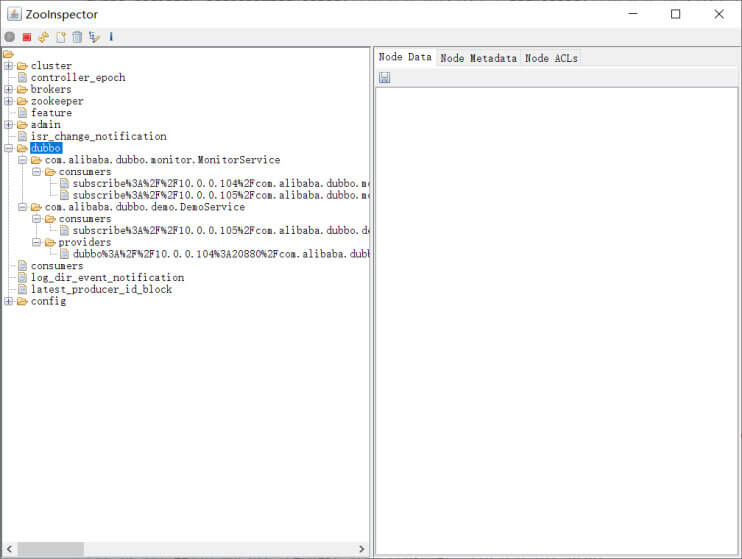This screenshot has height=559, width=742.
Task: Click the Save node data disk icon
Action: (x=385, y=78)
